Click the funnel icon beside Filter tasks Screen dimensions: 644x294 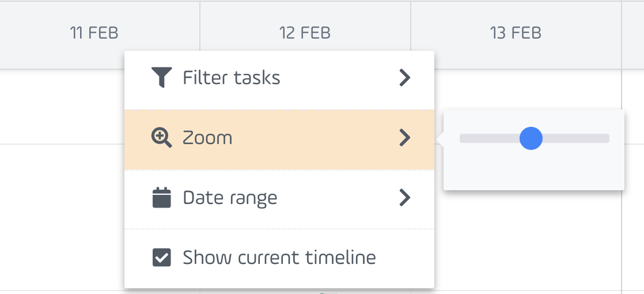[161, 77]
